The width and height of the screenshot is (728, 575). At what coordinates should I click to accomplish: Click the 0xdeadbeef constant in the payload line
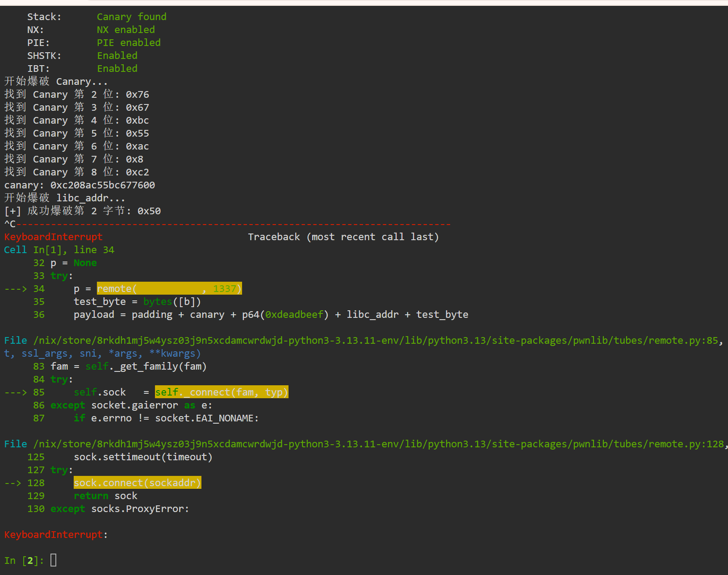[294, 315]
